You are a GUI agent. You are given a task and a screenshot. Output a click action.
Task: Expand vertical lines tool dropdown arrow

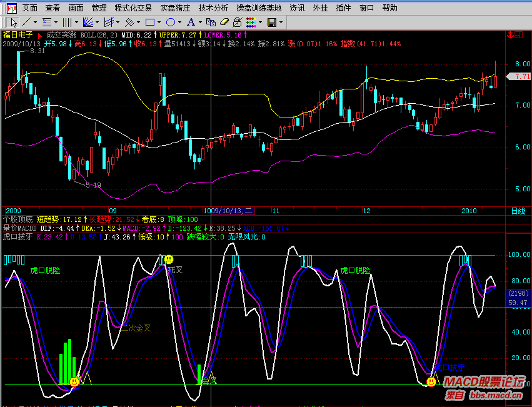76,23
